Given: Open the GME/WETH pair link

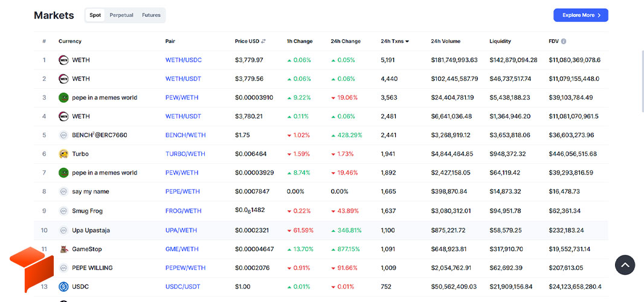Looking at the screenshot, I should pos(182,249).
